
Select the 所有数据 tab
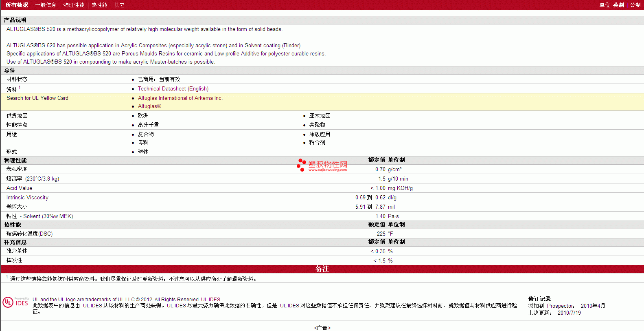[x=17, y=5]
